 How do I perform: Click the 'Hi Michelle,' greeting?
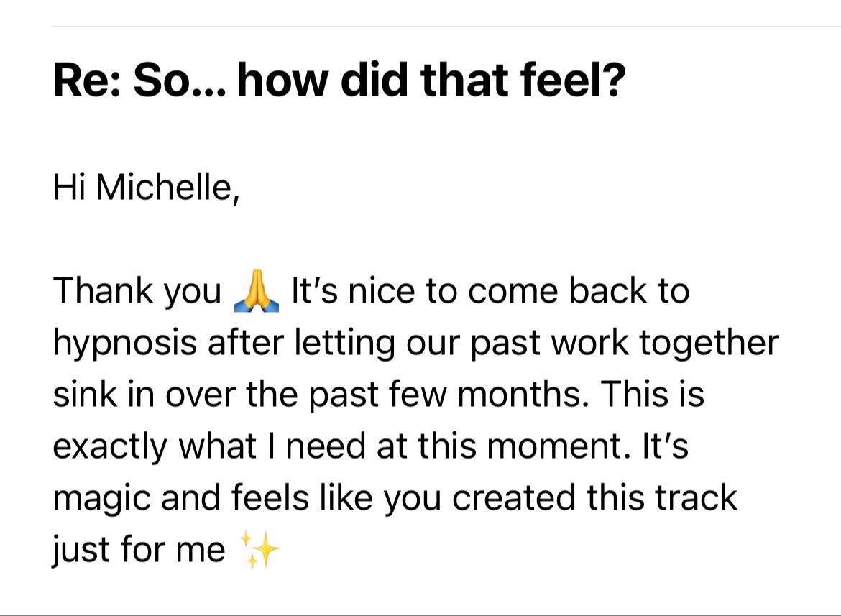pos(145,188)
